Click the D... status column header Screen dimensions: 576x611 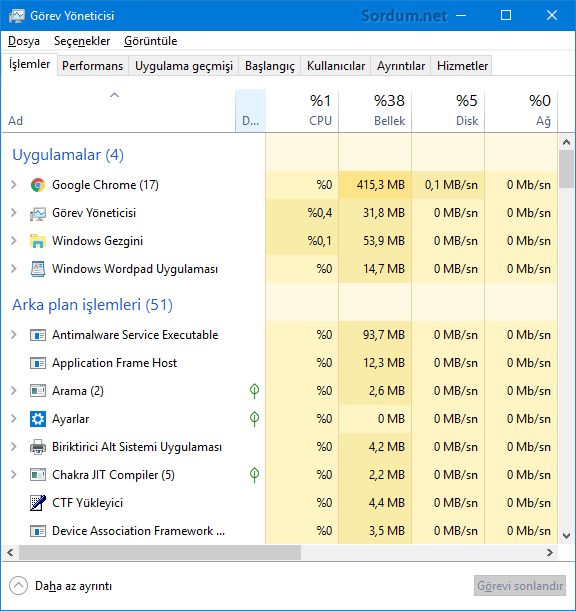coord(251,111)
